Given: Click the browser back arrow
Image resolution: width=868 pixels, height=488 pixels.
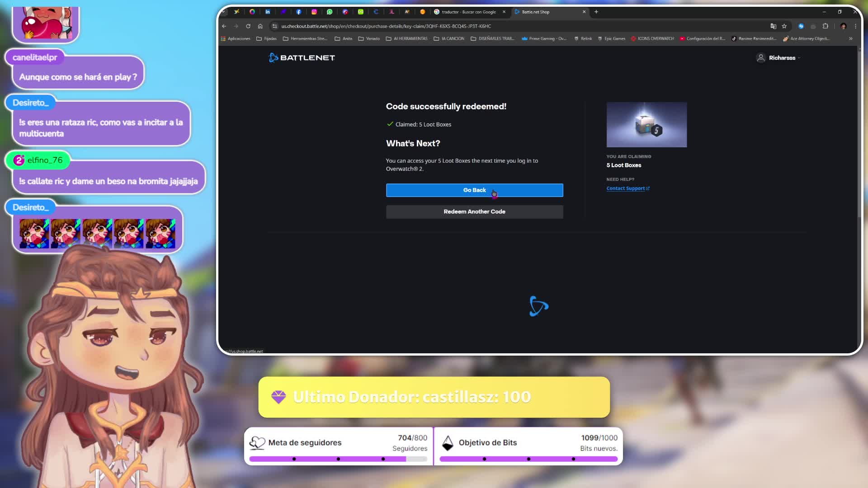Looking at the screenshot, I should point(224,26).
